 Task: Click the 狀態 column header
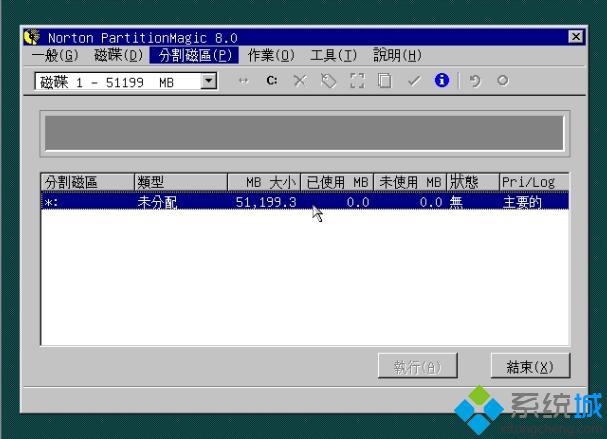click(473, 182)
